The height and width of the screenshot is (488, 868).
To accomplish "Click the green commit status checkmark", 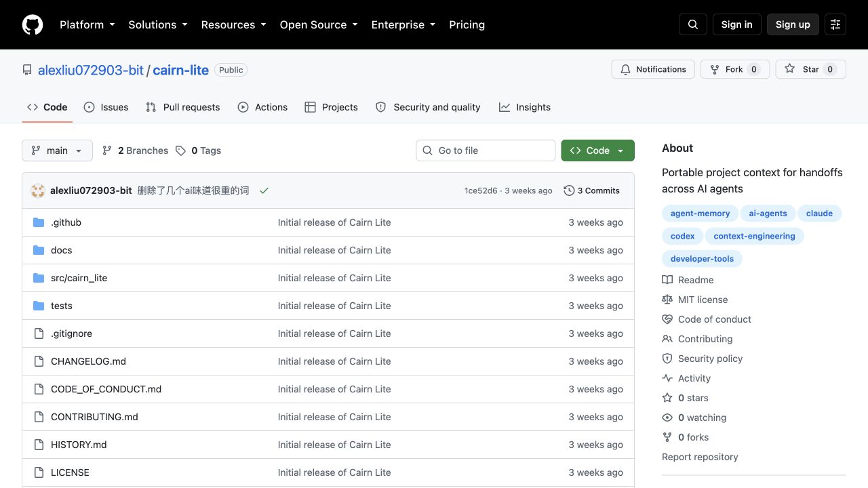I will click(x=264, y=190).
